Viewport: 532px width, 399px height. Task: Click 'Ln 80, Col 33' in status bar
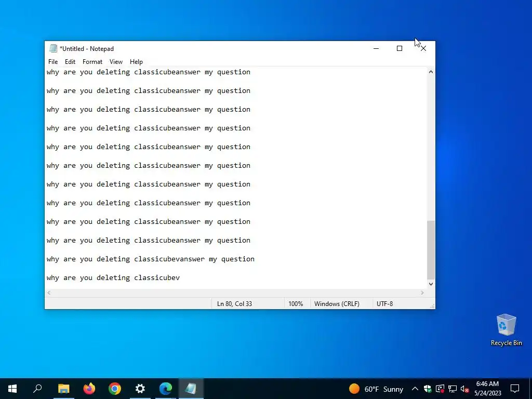(x=234, y=303)
